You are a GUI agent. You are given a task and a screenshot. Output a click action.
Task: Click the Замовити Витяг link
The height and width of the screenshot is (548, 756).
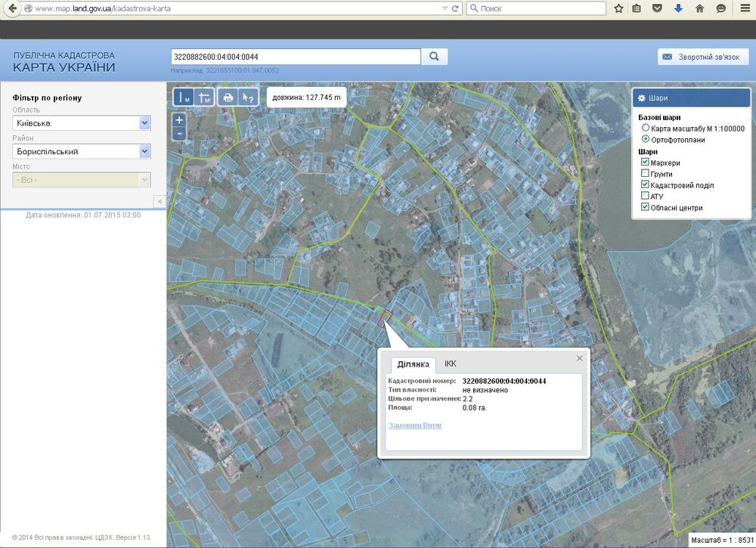pyautogui.click(x=415, y=426)
